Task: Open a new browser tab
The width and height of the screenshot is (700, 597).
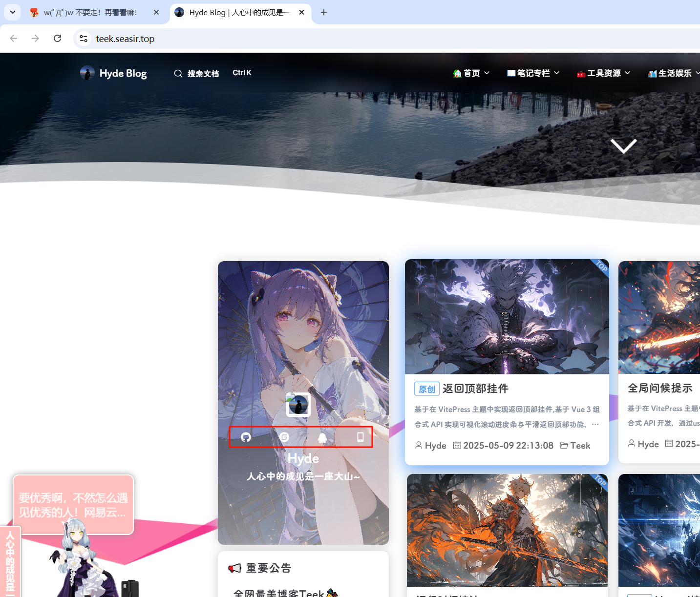Action: coord(324,12)
